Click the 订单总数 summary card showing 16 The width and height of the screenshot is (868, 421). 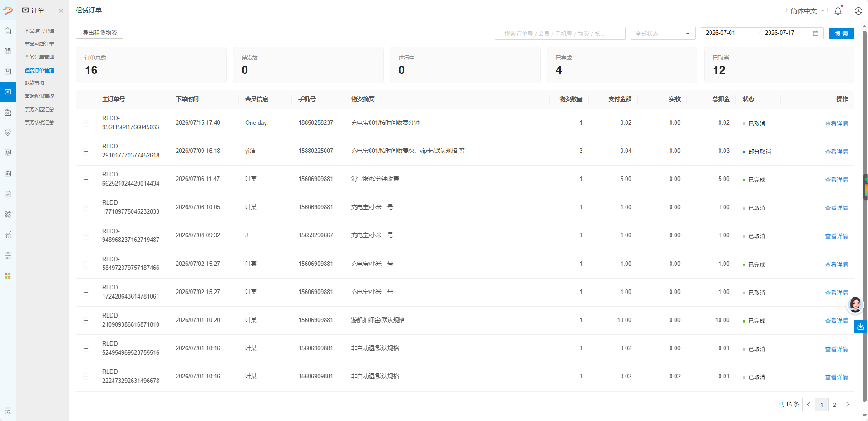151,65
